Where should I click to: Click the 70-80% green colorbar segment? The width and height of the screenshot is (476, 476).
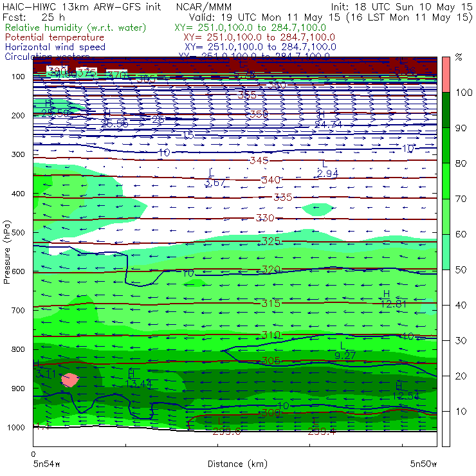(x=446, y=181)
